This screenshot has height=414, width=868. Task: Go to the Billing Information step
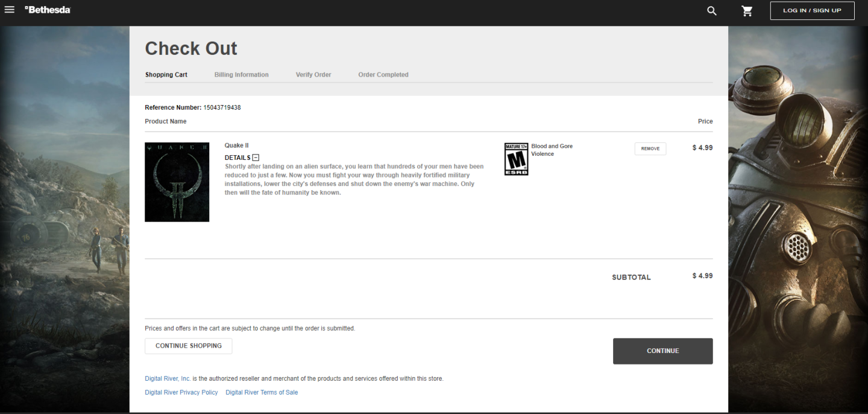coord(241,75)
